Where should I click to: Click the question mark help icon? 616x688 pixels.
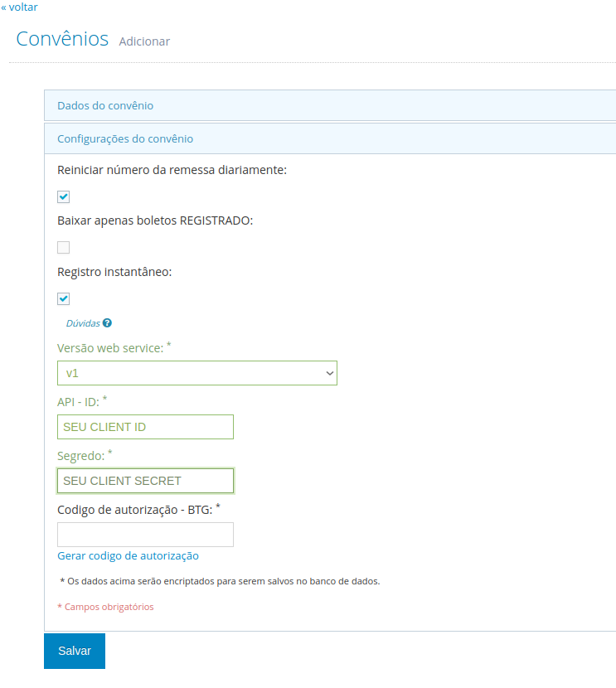[x=107, y=323]
